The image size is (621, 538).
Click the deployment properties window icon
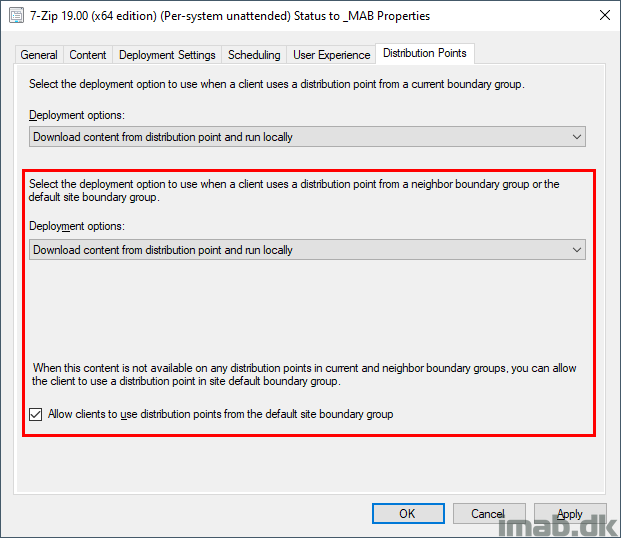pos(17,16)
